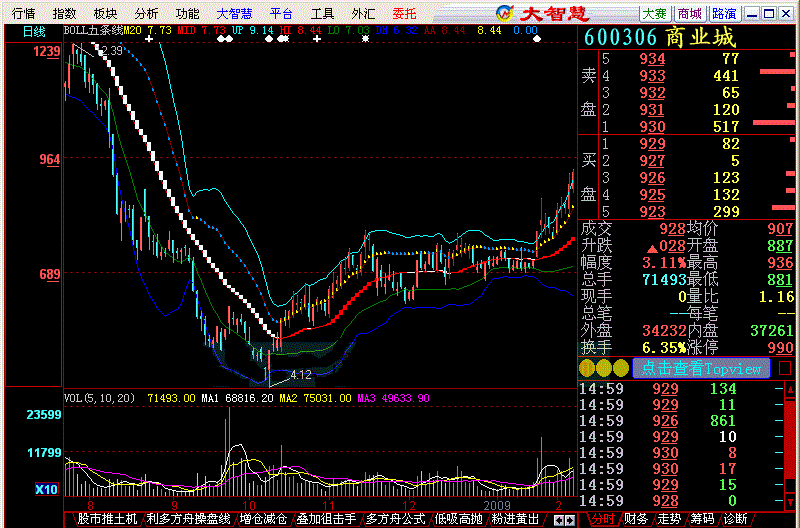Click the VOL(5,10,20) indicator label

(99, 398)
